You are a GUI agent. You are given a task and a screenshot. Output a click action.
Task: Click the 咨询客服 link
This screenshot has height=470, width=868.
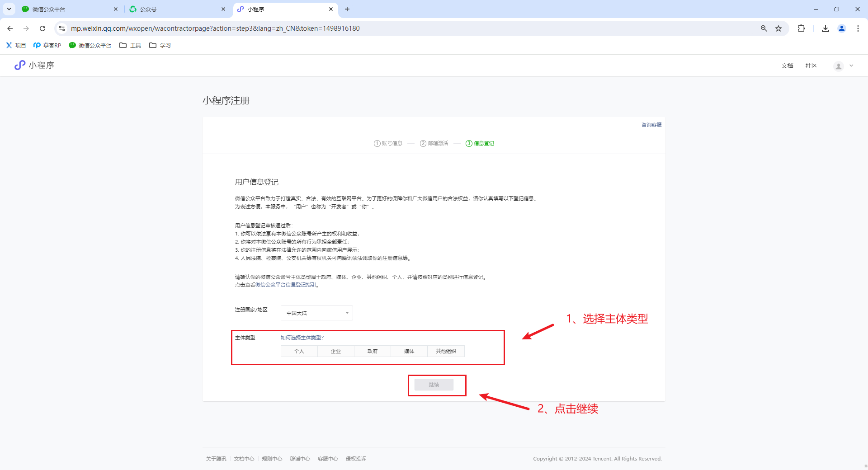[651, 125]
